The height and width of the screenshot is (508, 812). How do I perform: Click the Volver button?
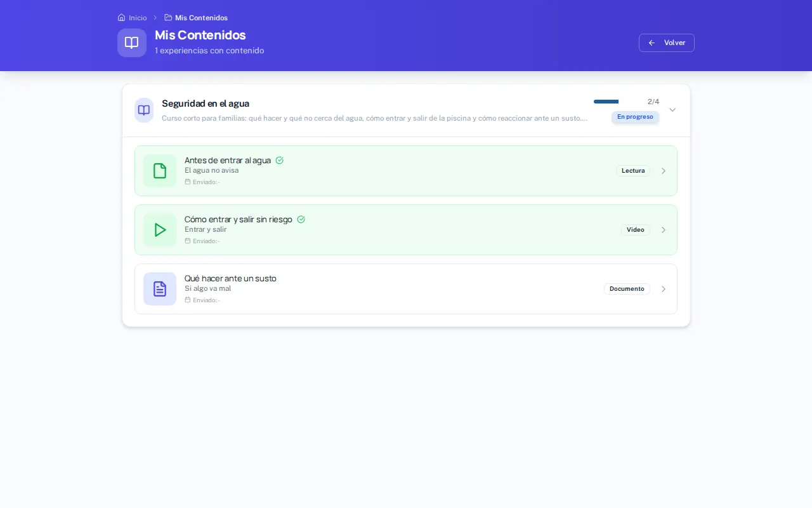pos(667,43)
